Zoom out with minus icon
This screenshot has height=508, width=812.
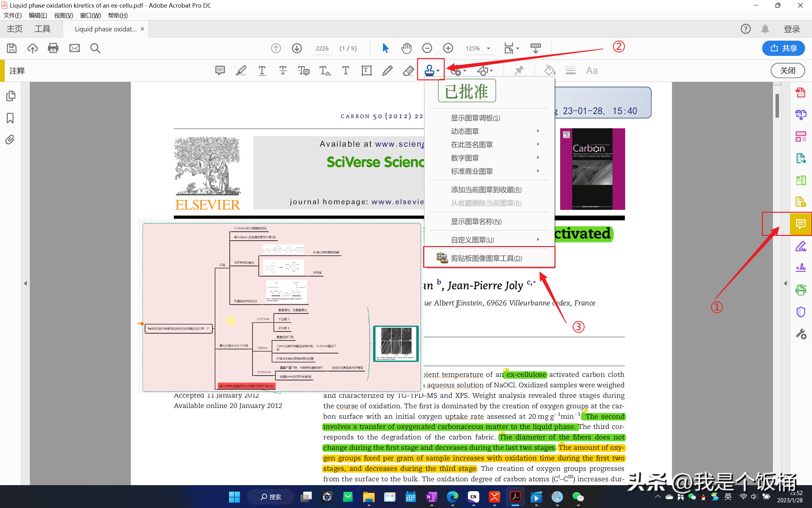pyautogui.click(x=427, y=48)
